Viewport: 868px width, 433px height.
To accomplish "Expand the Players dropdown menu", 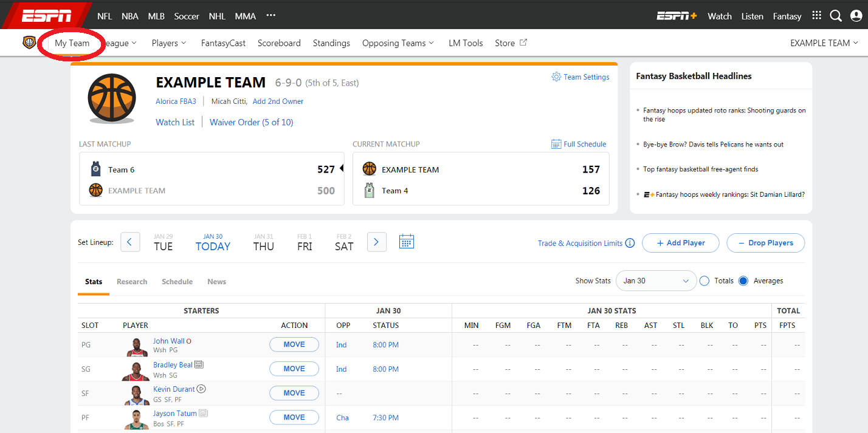I will click(168, 43).
